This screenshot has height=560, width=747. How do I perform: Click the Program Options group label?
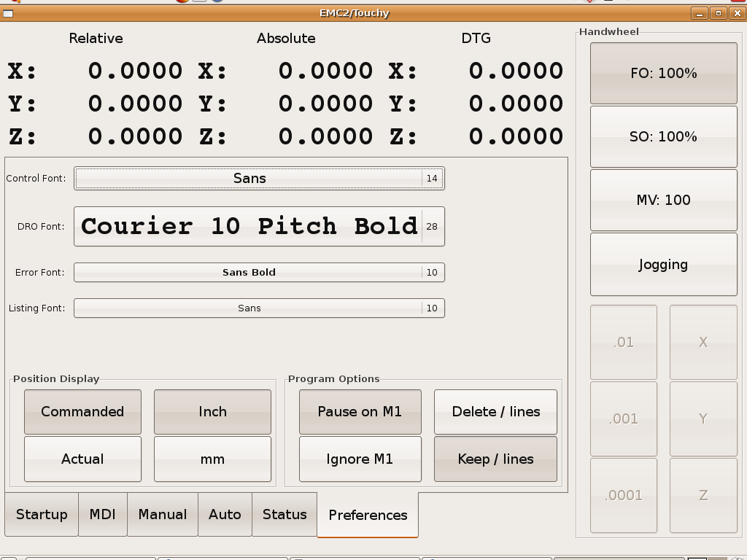[x=334, y=378]
